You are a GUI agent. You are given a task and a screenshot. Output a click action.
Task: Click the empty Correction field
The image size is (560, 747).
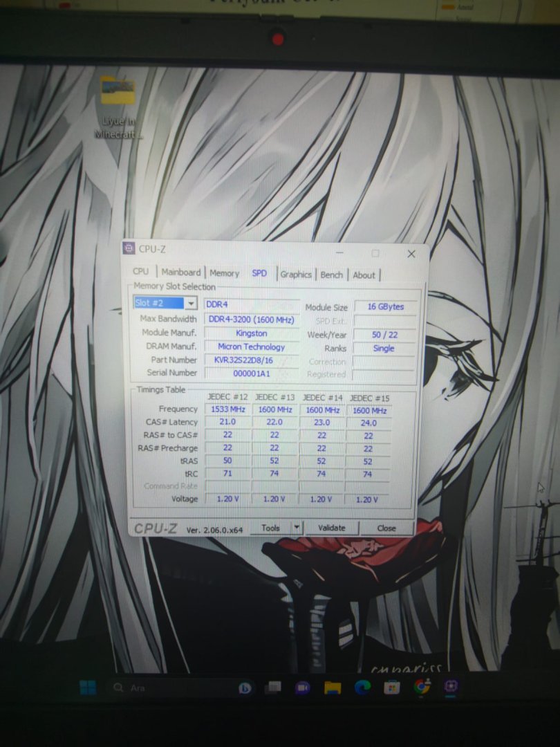(x=384, y=362)
